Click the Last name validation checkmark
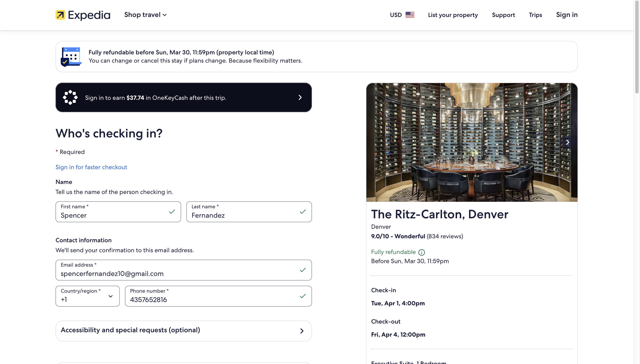This screenshot has width=640, height=364. pyautogui.click(x=303, y=212)
